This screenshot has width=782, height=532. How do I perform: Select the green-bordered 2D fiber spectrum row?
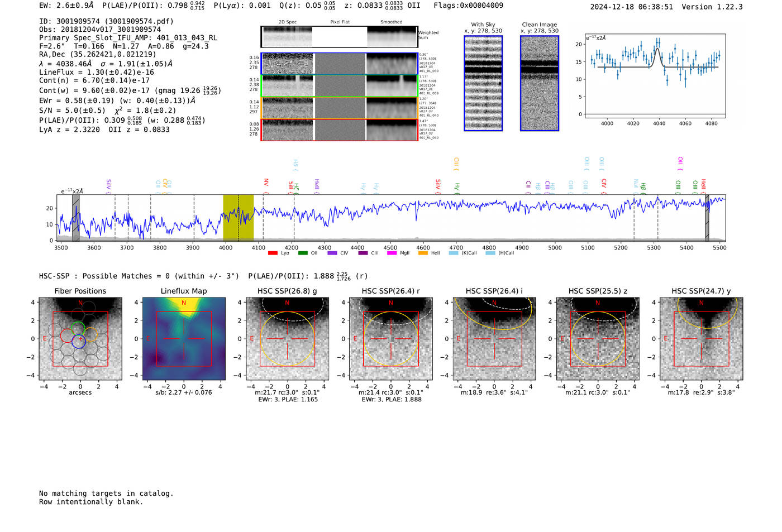339,86
